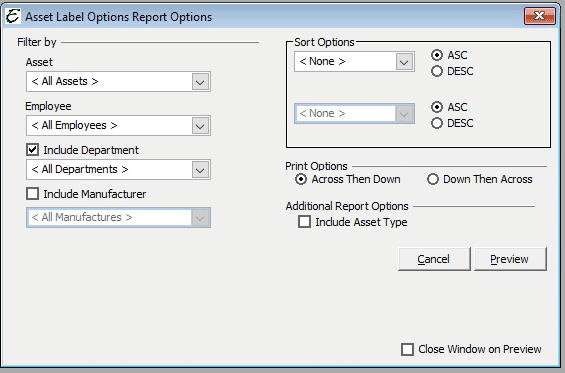Open the Employee filter dropdown
This screenshot has width=565, height=373.
coord(118,125)
